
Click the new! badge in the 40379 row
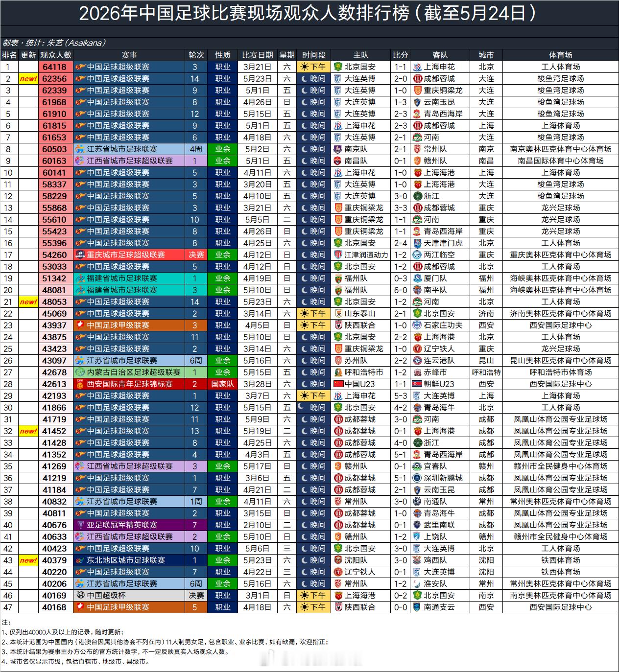point(28,560)
